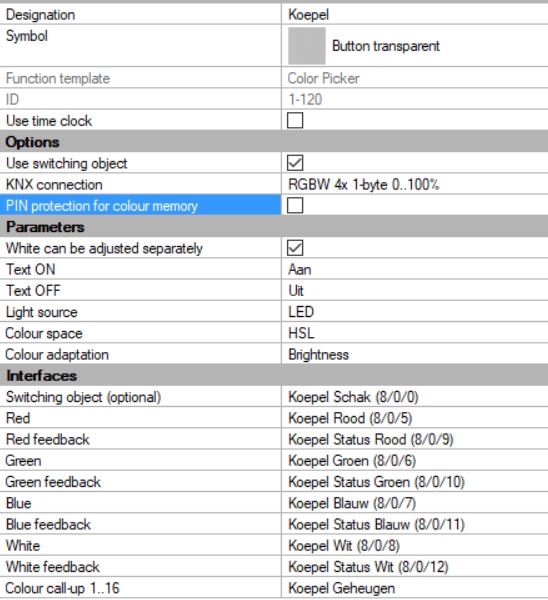Open the KNX connection RGBW value dropdown

(415, 184)
